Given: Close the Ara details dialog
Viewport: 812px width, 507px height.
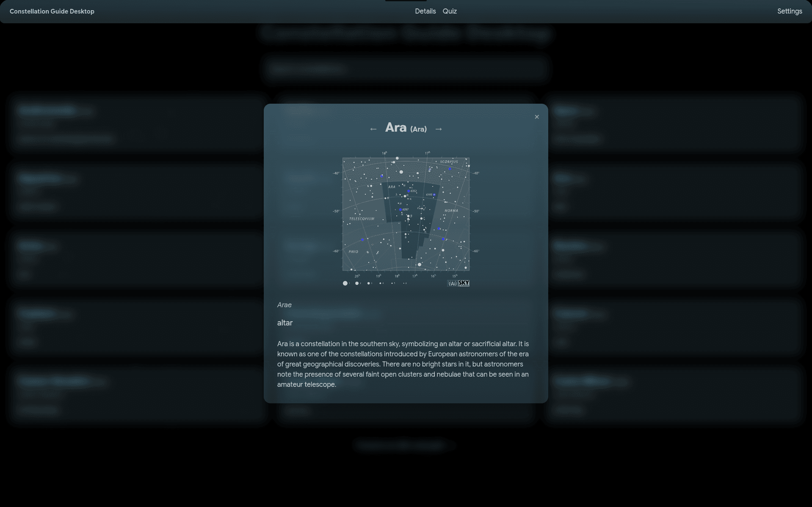Looking at the screenshot, I should click(x=537, y=117).
